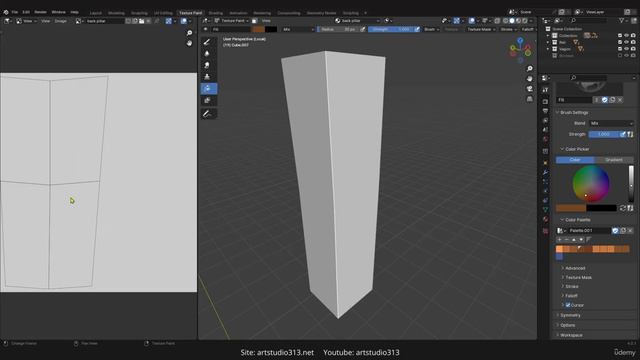Select the Gradient tab in Color Picker
Image resolution: width=640 pixels, height=360 pixels.
614,160
